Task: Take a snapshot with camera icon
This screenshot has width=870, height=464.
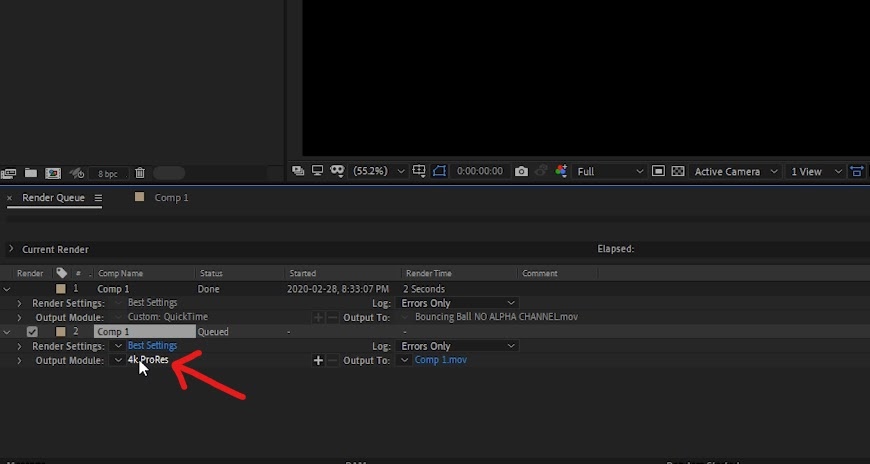Action: pyautogui.click(x=521, y=172)
